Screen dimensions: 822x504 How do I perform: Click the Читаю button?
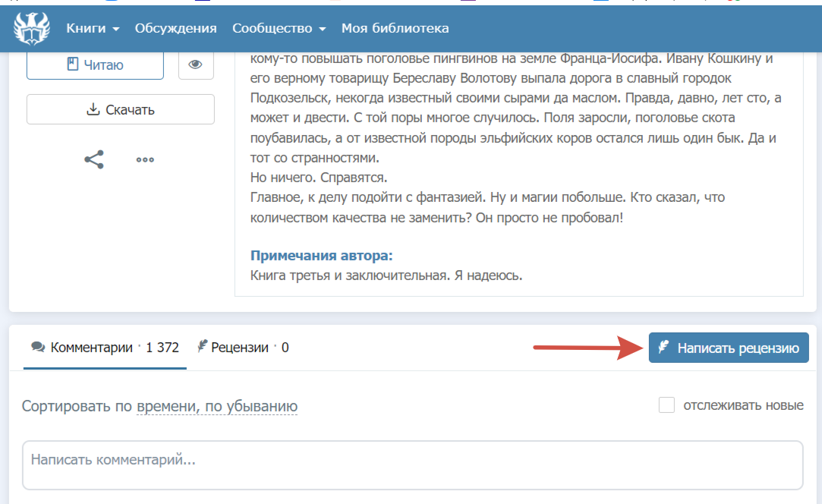[95, 65]
